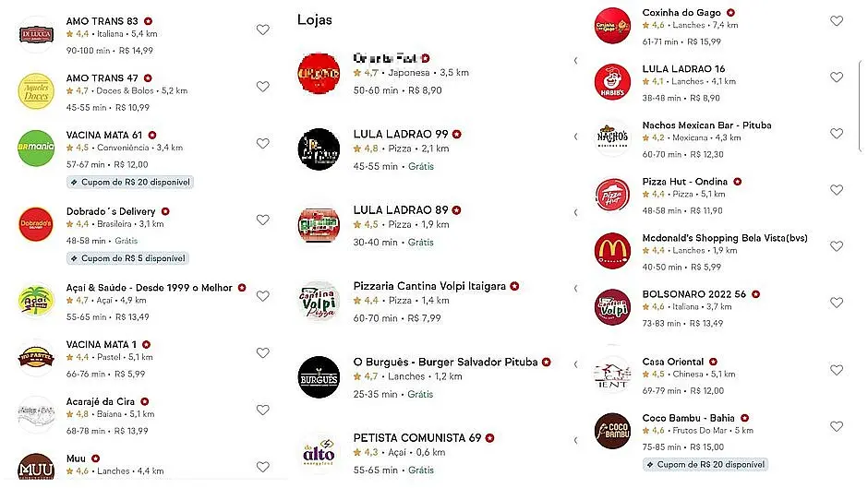Click the Nachos Mexican Bar logo
This screenshot has width=868, height=488.
point(612,137)
